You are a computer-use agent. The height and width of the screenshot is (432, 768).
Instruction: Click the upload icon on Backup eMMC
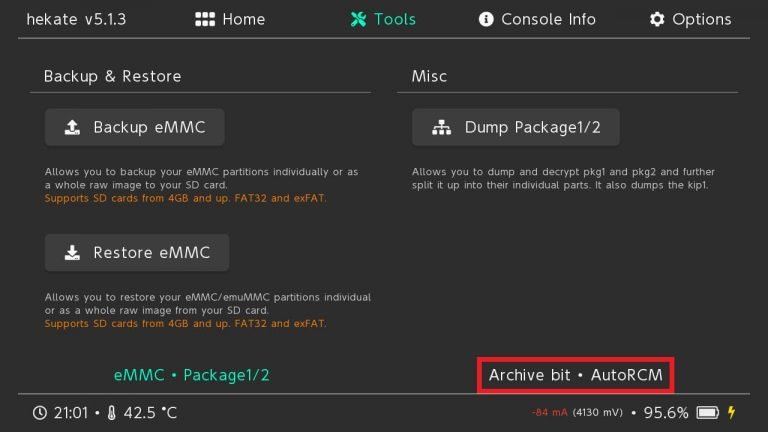tap(72, 127)
